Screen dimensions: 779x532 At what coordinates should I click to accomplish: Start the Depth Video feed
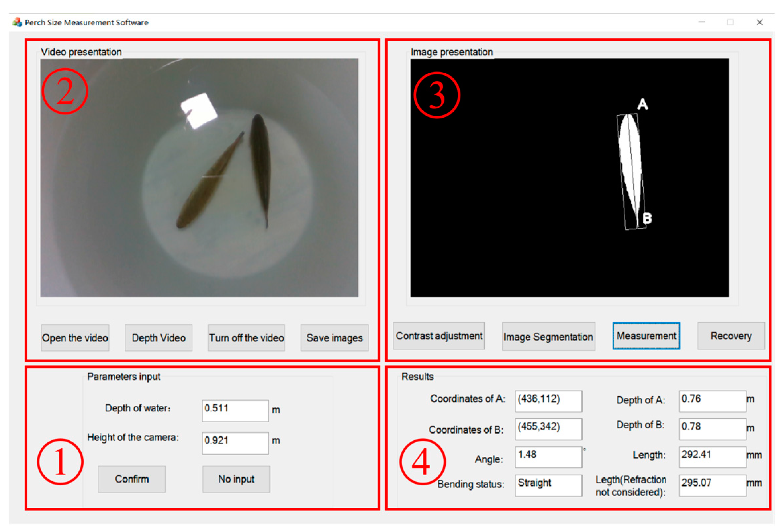tap(158, 338)
